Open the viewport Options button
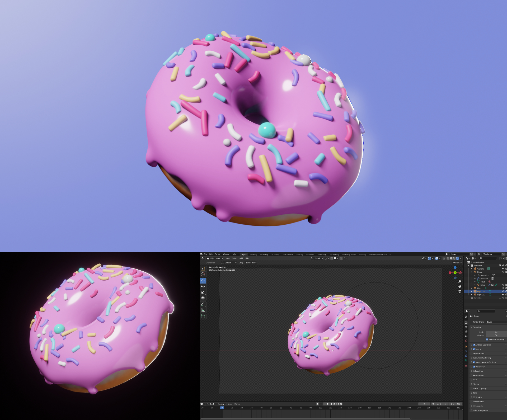507x420 pixels. click(457, 263)
